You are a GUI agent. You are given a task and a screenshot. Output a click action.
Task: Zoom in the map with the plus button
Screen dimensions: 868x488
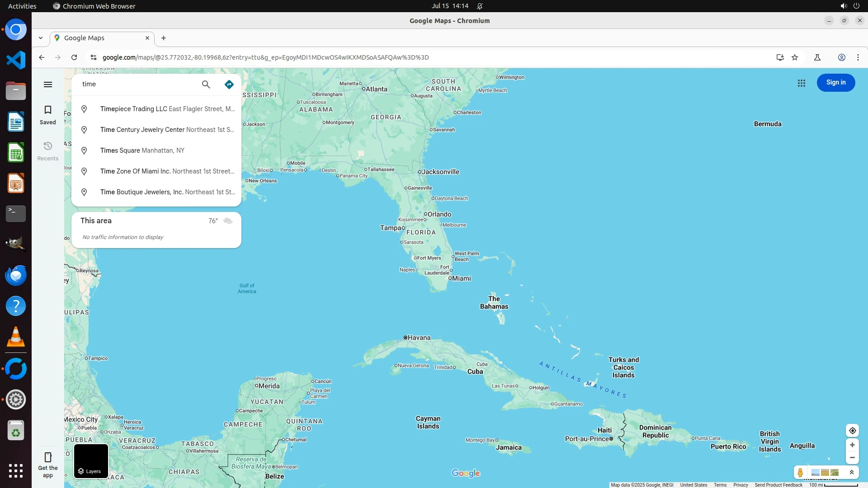tap(852, 445)
